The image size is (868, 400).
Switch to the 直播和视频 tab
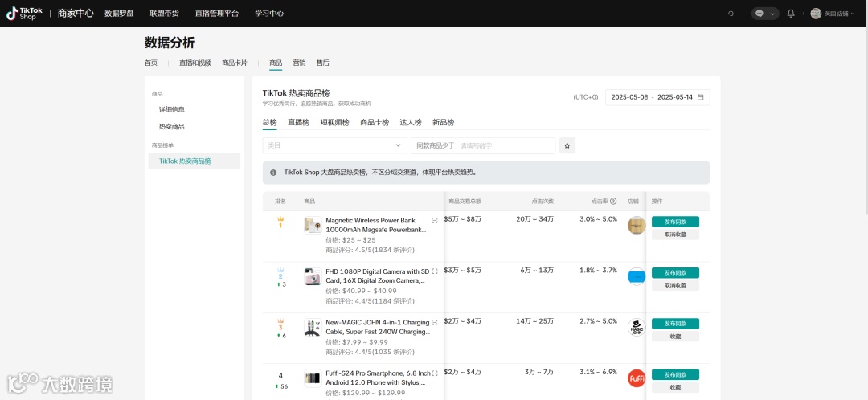[194, 63]
